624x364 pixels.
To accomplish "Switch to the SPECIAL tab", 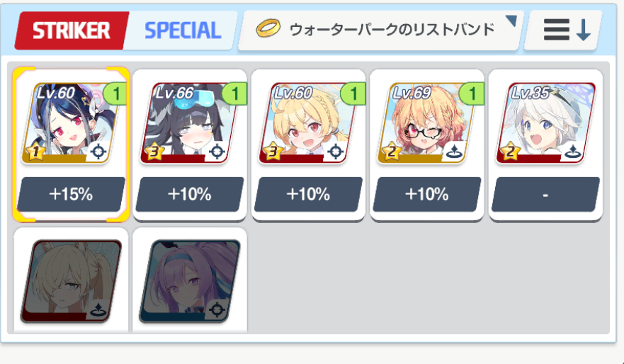I will pyautogui.click(x=183, y=30).
